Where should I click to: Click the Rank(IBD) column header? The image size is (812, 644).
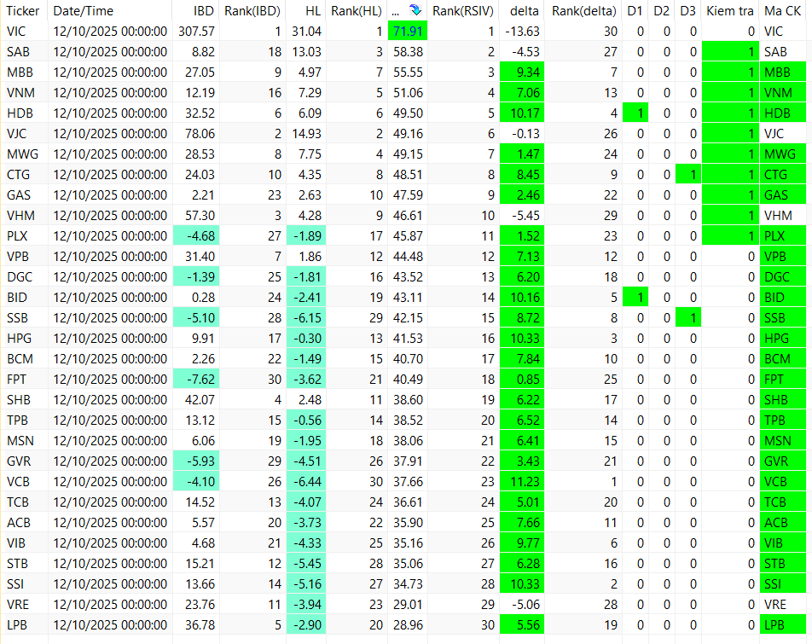(252, 10)
